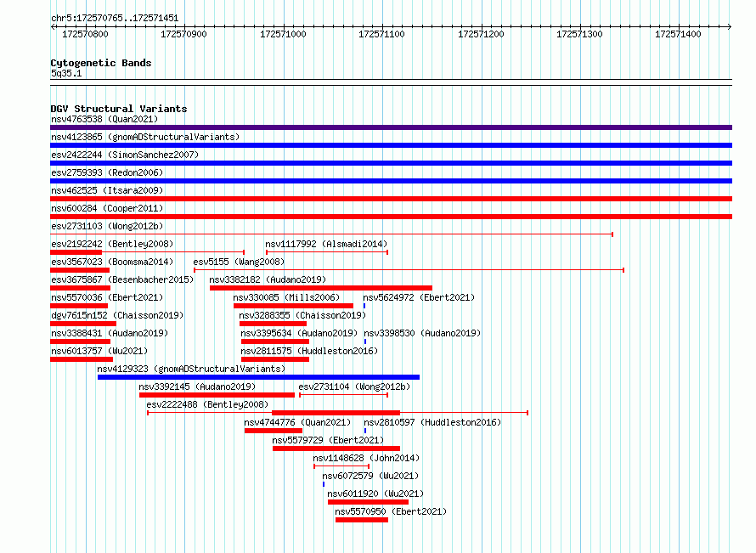Viewport: 756px width, 553px height.
Task: Click the esv2759393 (Redon2006) label
Action: [107, 172]
